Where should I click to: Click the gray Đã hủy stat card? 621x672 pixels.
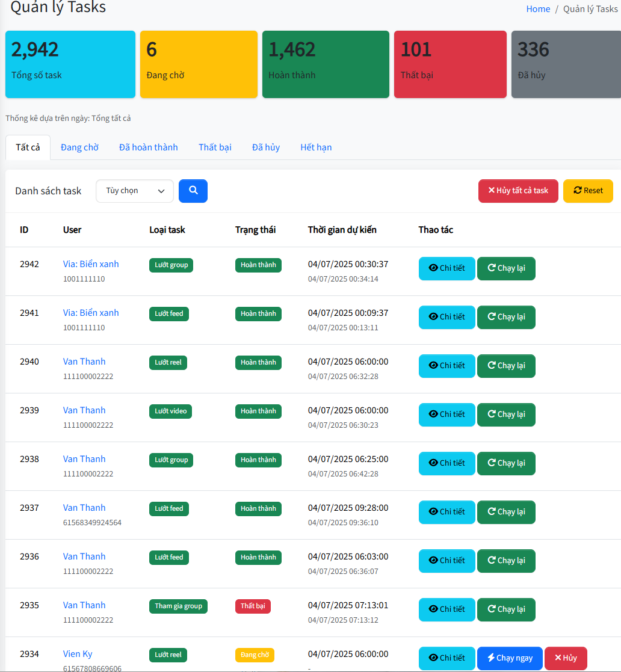pyautogui.click(x=566, y=64)
